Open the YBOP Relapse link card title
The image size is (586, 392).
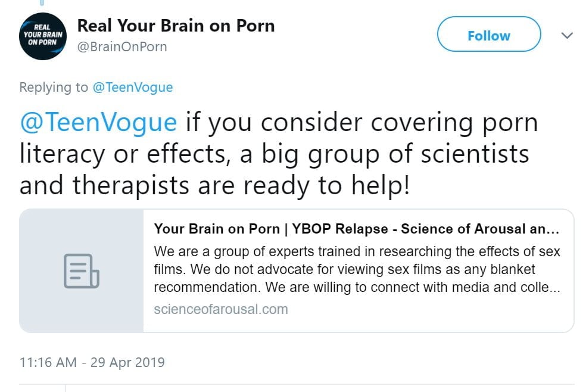(356, 229)
